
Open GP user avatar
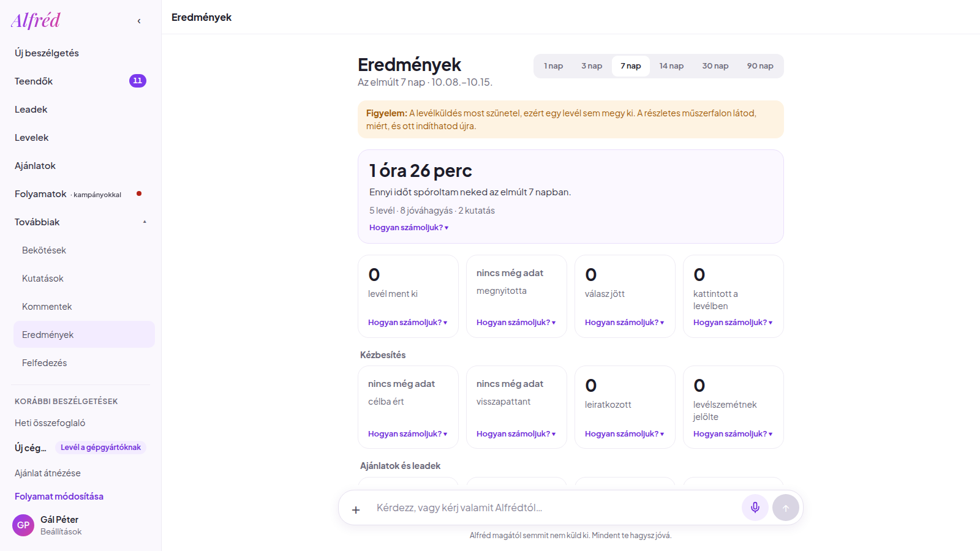point(23,525)
